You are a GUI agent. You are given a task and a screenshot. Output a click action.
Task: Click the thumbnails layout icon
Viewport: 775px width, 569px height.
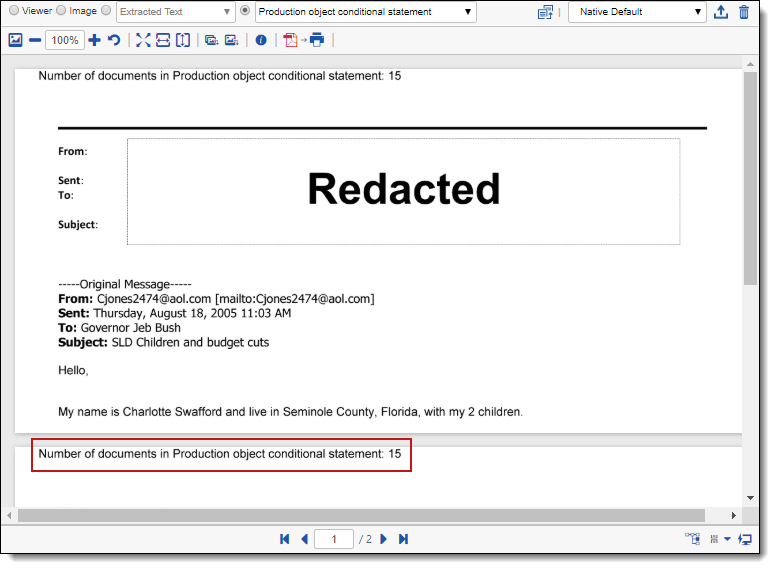tap(714, 539)
